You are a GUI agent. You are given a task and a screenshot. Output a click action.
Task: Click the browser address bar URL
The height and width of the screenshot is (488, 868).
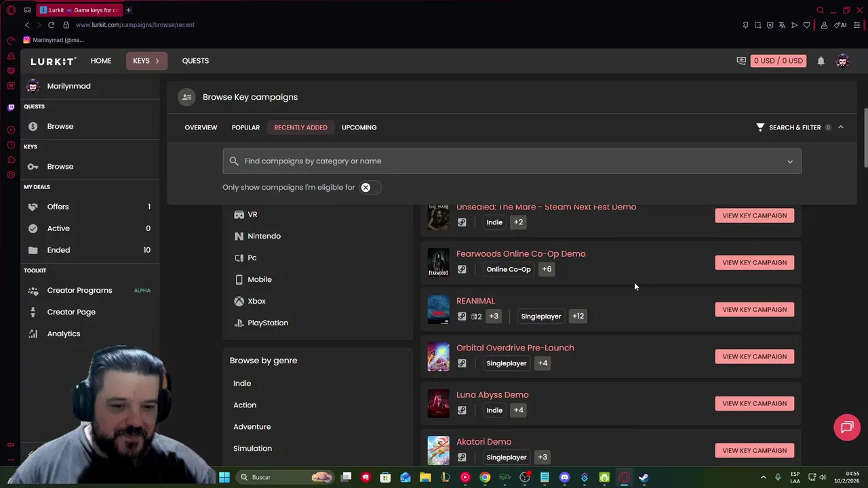tap(135, 25)
